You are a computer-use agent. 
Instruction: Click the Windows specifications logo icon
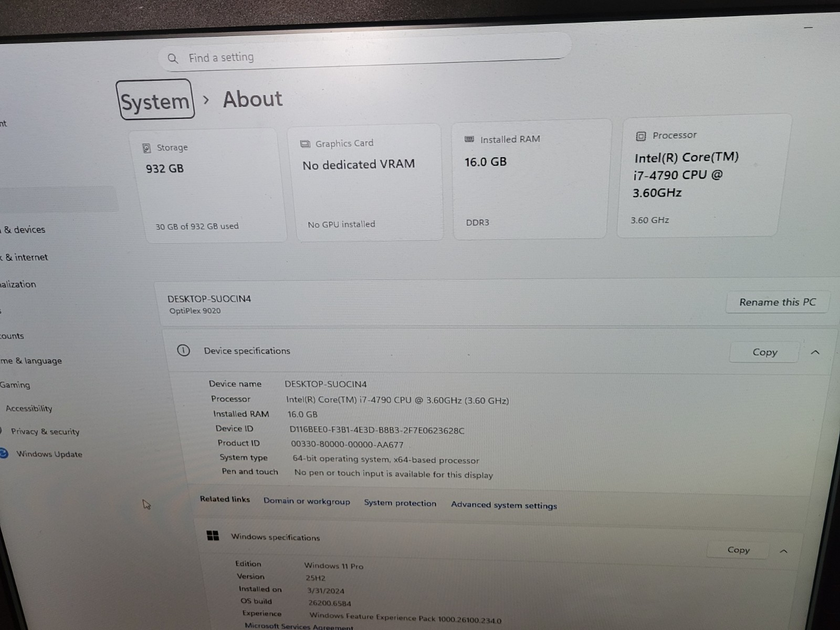(x=213, y=536)
